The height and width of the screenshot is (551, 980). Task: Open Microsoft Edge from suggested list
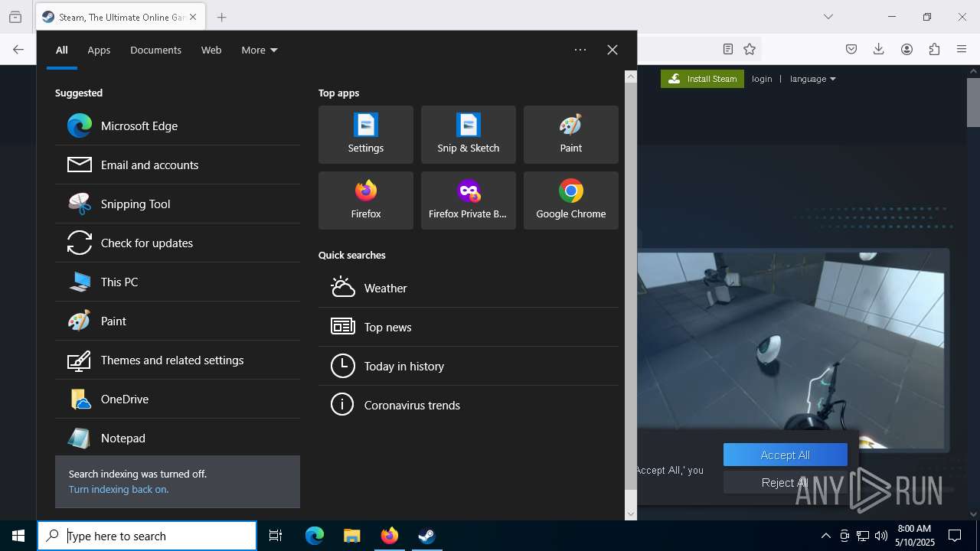[178, 126]
